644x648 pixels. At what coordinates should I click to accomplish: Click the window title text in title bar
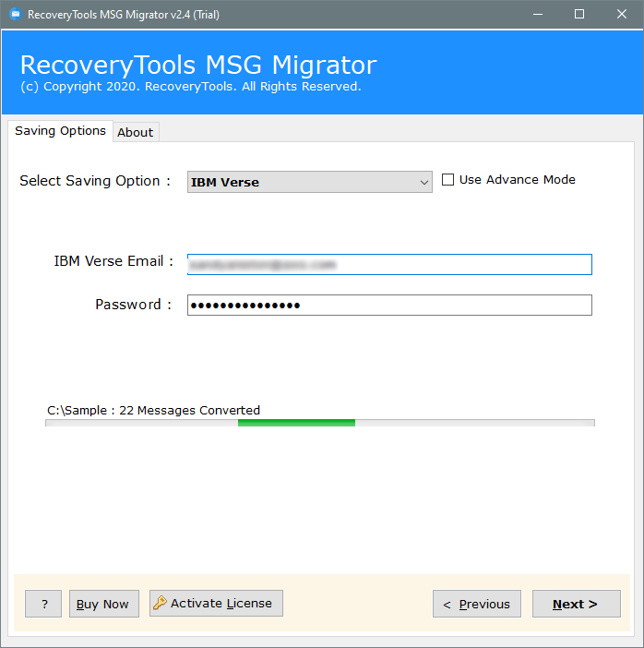click(x=123, y=15)
